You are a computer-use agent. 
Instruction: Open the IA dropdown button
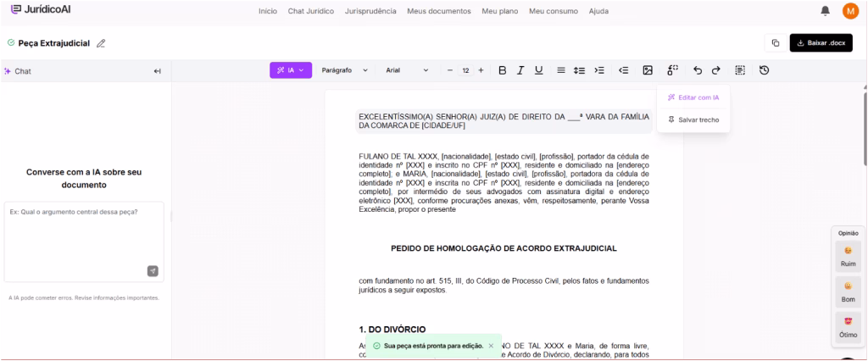pyautogui.click(x=291, y=70)
